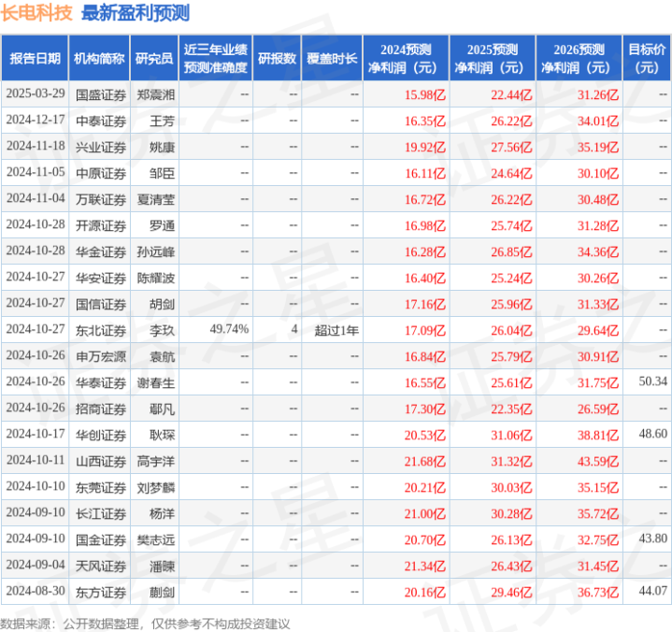Click 19.92亿 in 兴业证券 row

[425, 147]
